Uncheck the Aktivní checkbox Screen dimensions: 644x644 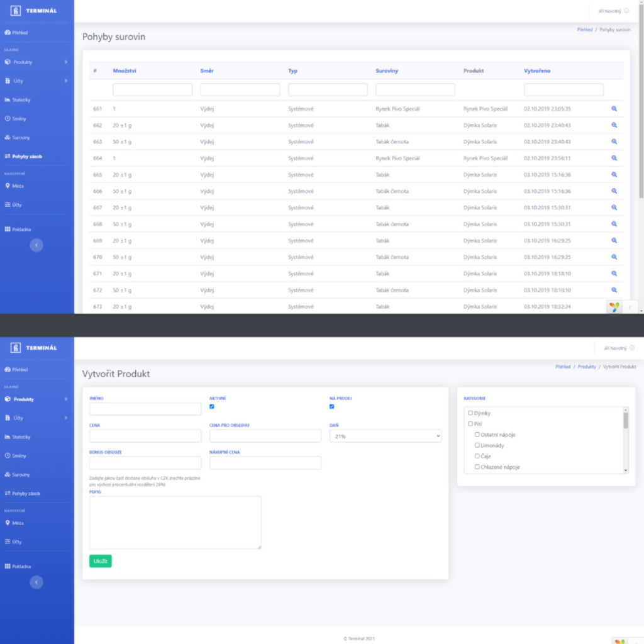pos(212,407)
